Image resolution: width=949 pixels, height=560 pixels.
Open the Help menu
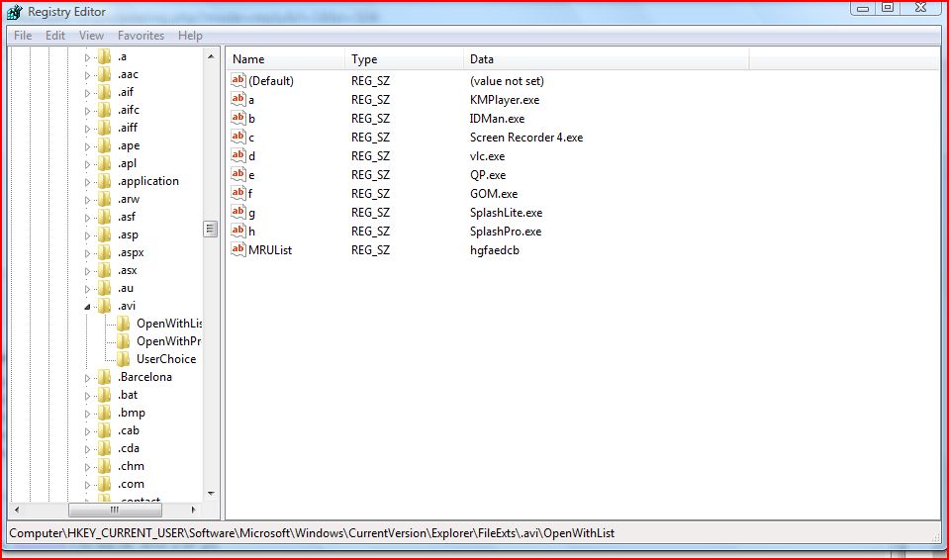(190, 36)
